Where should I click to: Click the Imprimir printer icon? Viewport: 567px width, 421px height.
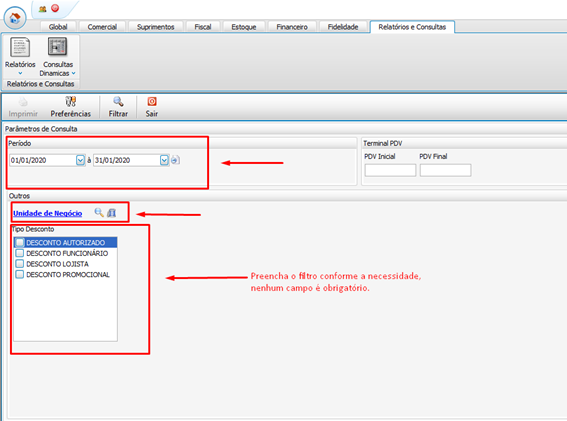tap(23, 102)
